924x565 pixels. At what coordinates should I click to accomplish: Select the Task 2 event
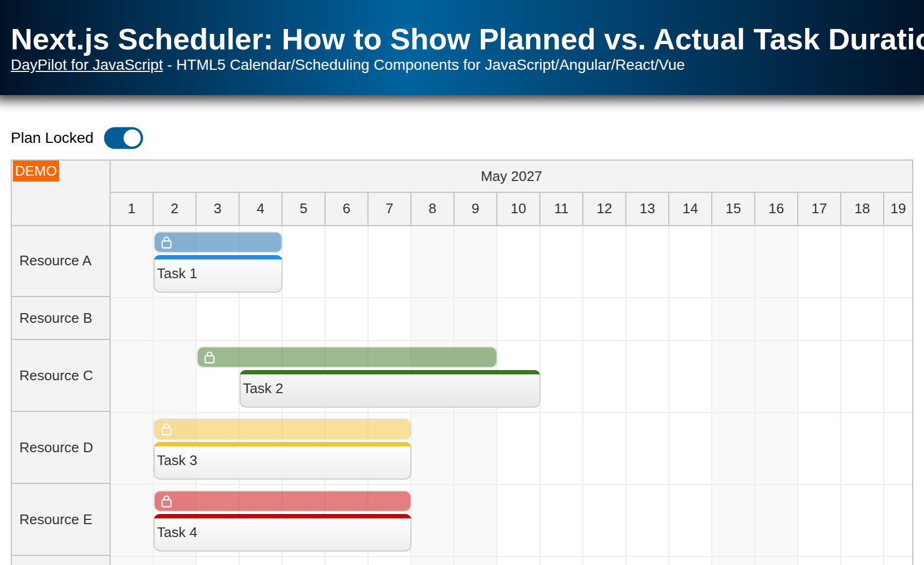(390, 389)
